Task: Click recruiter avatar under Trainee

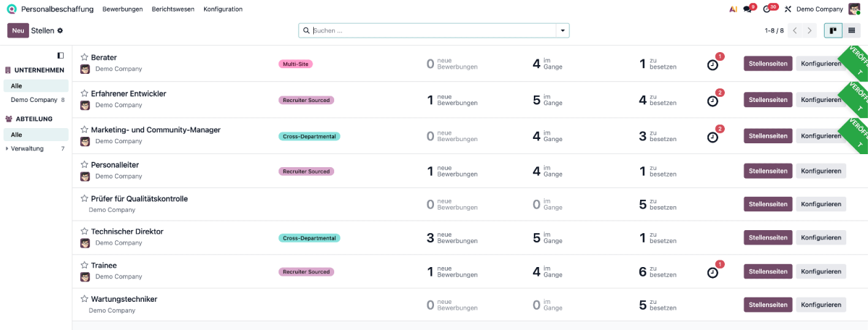Action: pyautogui.click(x=85, y=276)
